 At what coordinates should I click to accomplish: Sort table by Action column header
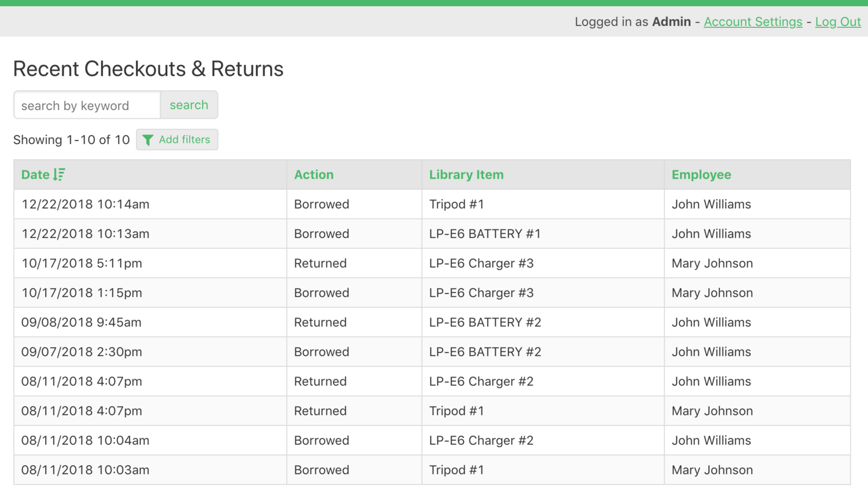click(x=314, y=175)
